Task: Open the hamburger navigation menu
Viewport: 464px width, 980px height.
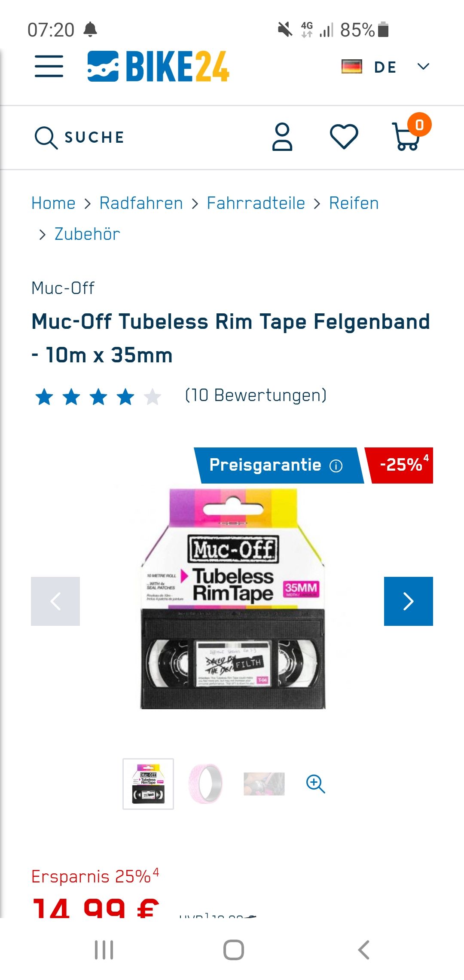Action: [49, 66]
